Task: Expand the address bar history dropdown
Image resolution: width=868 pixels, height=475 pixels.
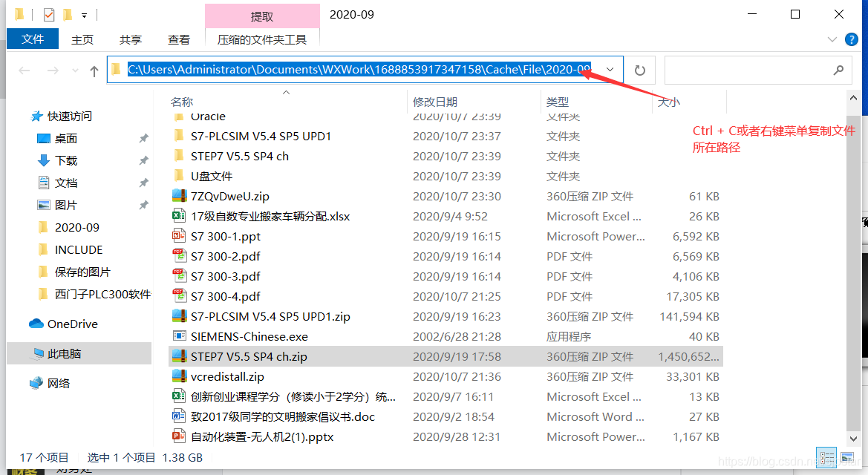Action: click(610, 70)
